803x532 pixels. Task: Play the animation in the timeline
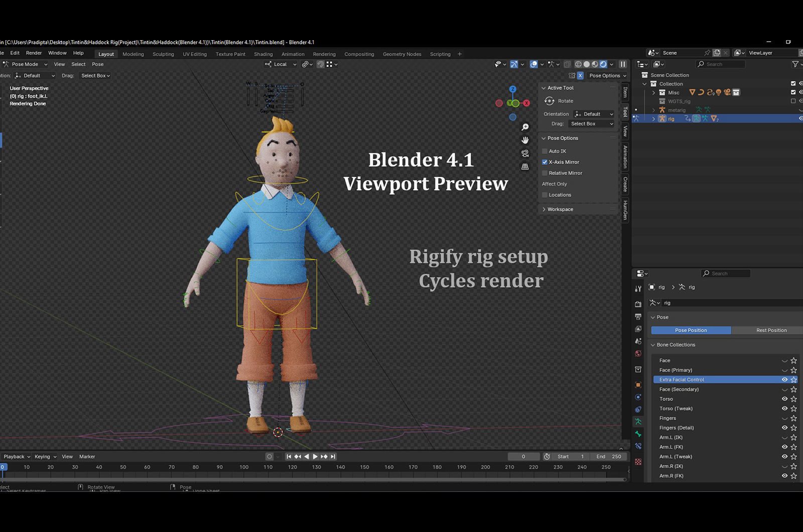pos(315,457)
